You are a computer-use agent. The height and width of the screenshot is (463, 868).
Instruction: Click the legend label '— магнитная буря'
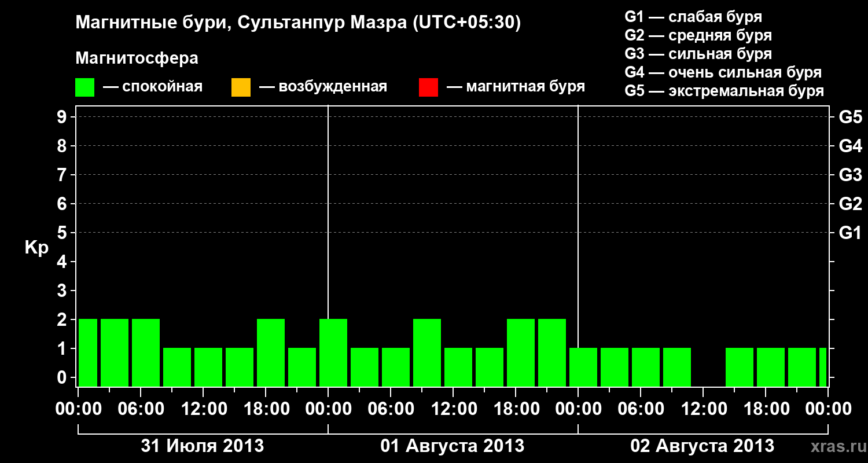point(516,87)
